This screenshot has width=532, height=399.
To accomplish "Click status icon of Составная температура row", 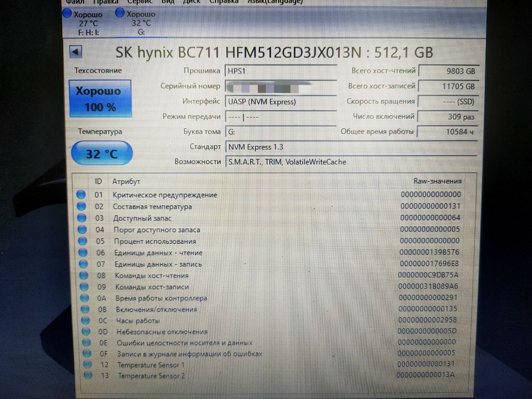I will [x=82, y=206].
